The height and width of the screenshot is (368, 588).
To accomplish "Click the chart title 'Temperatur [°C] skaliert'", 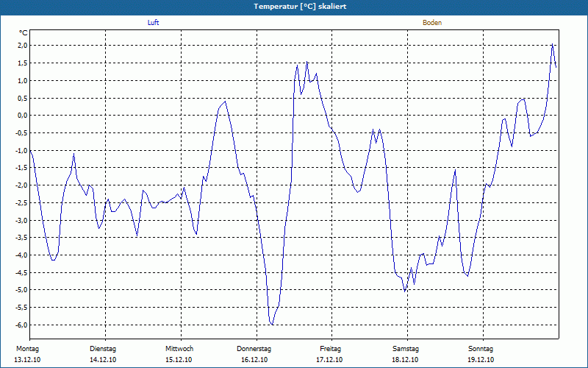I will point(300,7).
